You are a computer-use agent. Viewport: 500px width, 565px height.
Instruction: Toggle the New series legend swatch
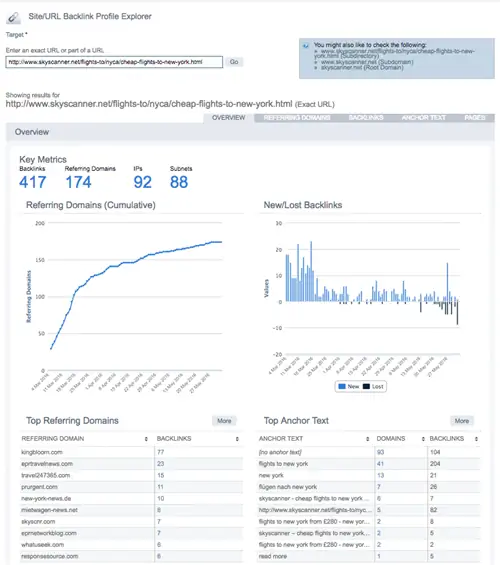click(x=342, y=386)
